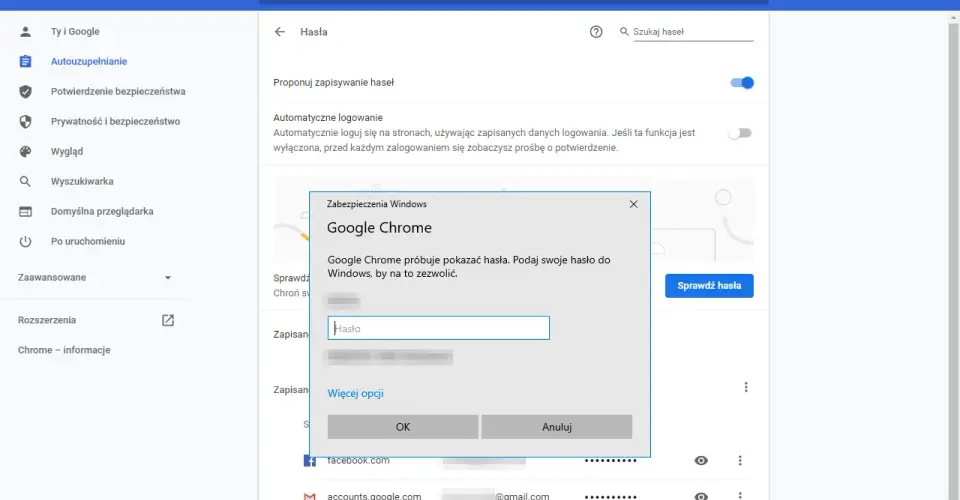Close the Zabezpieczenia Windows dialog
960x500 pixels.
coord(634,204)
